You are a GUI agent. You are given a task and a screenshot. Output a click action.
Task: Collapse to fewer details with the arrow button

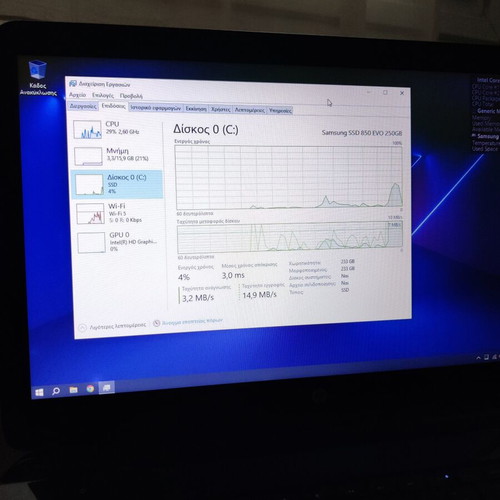tap(82, 328)
